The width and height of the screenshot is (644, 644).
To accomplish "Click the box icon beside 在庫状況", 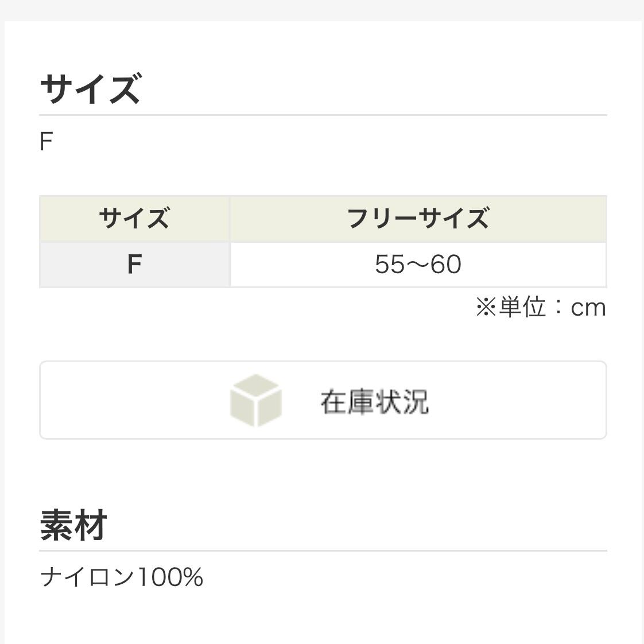I will click(x=255, y=401).
